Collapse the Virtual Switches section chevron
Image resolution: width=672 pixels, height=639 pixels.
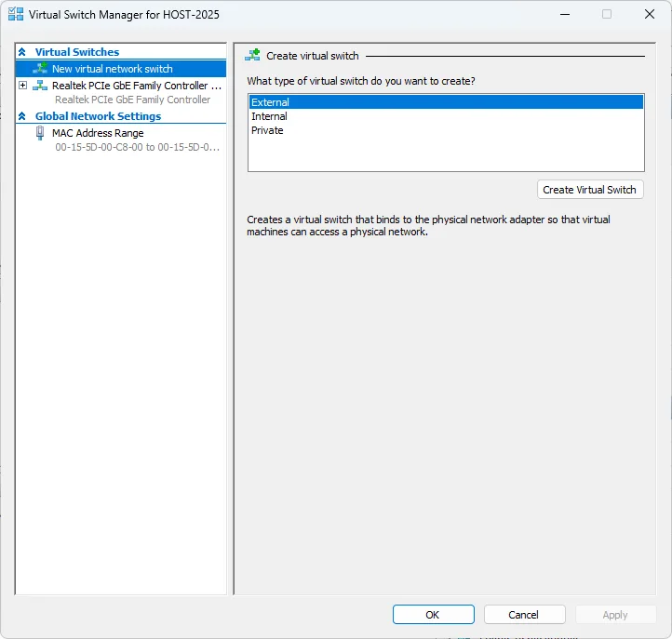point(21,52)
